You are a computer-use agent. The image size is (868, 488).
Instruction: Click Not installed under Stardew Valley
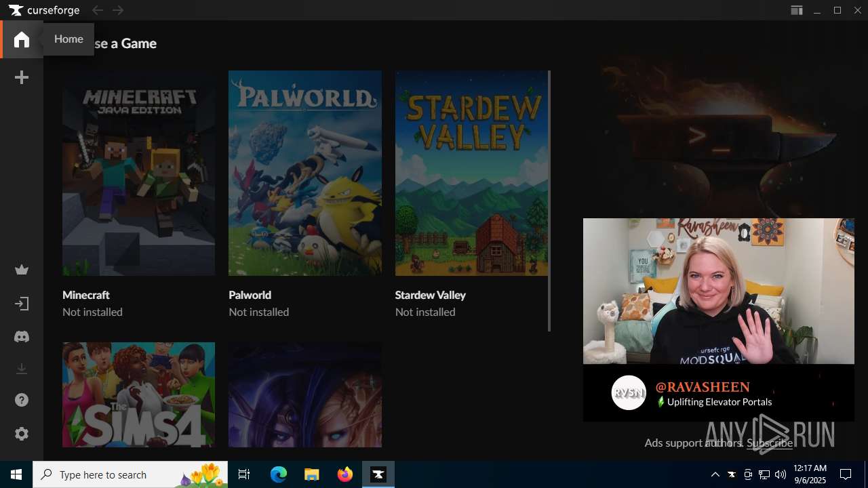425,312
